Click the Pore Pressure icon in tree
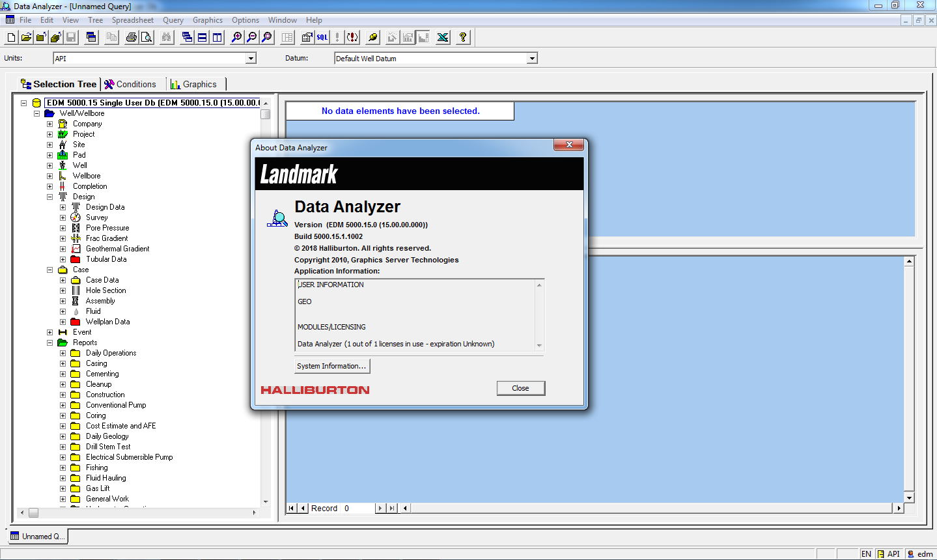The width and height of the screenshot is (937, 560). [x=76, y=228]
